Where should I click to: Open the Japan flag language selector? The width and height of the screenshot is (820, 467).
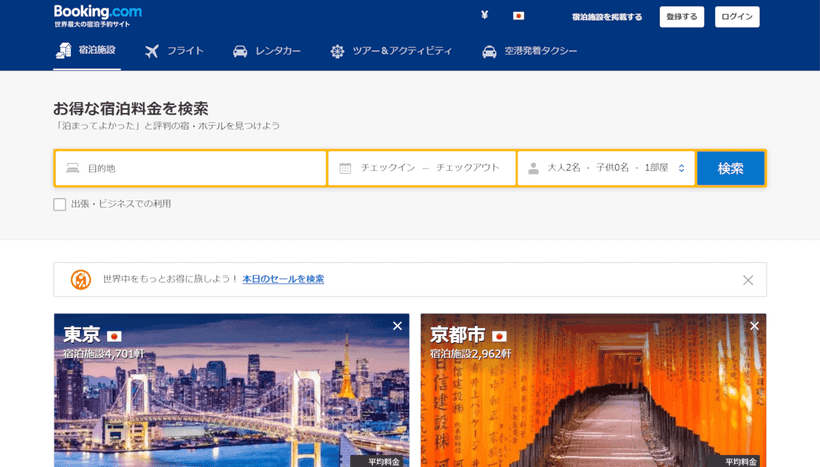coord(518,16)
